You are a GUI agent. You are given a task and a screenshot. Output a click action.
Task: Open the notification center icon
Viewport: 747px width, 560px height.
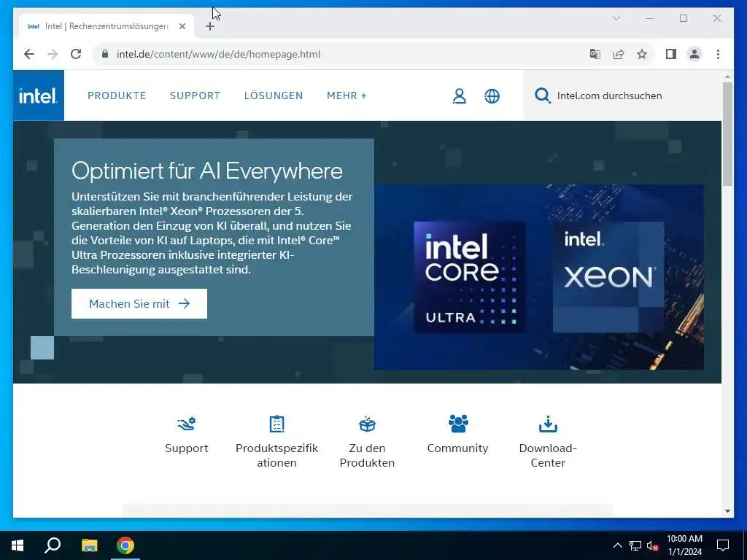pyautogui.click(x=723, y=545)
